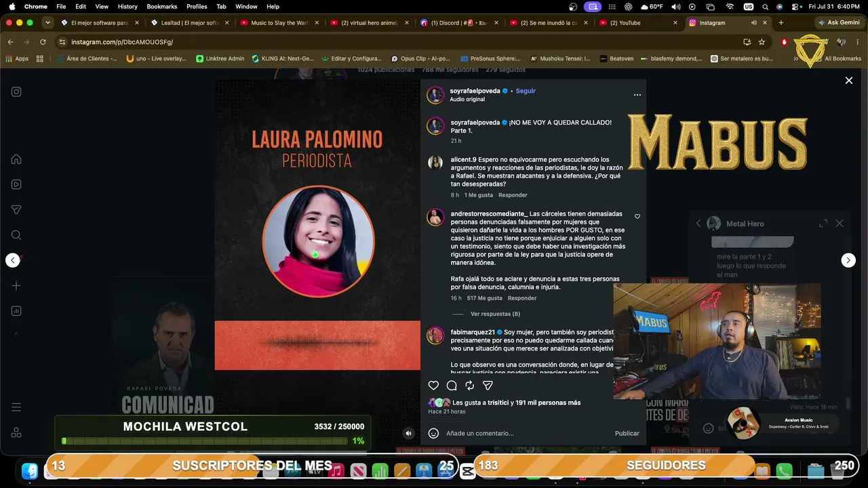
Task: Toggle the macOS volume control
Action: pos(675,7)
